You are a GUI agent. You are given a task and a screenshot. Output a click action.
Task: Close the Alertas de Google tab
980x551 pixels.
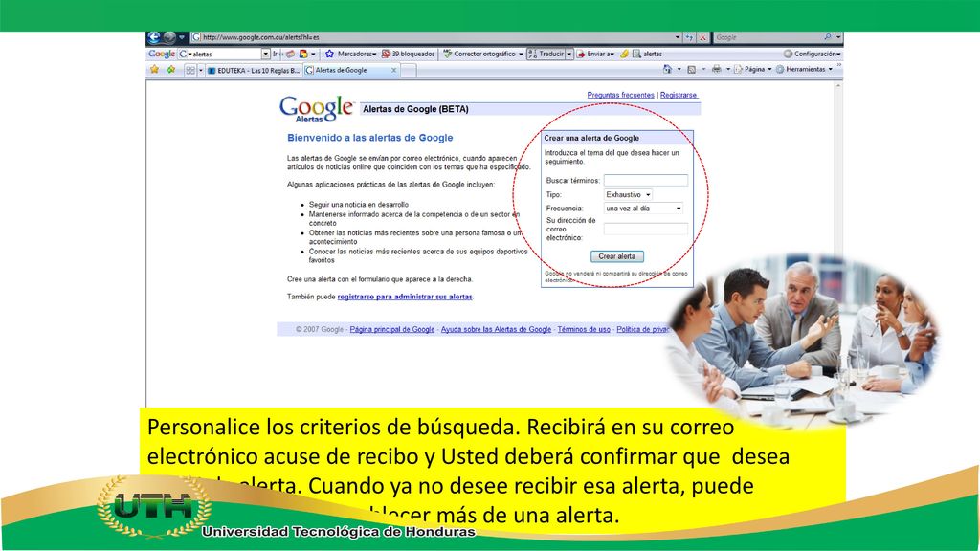pos(393,71)
